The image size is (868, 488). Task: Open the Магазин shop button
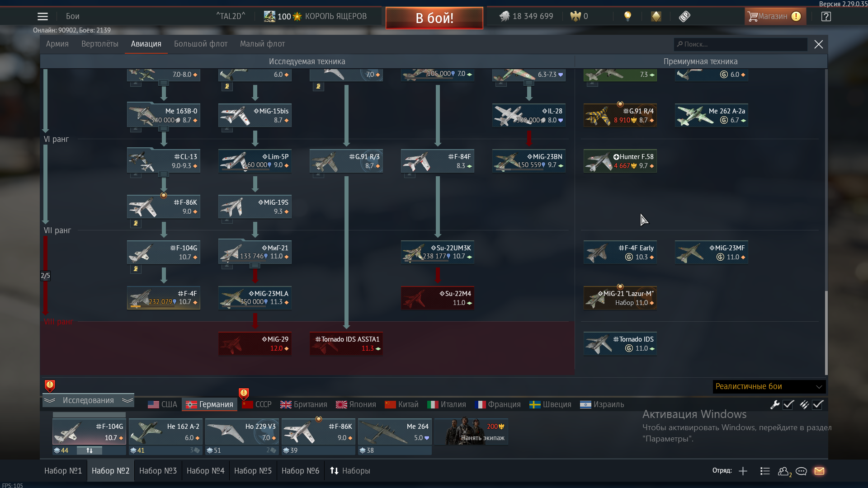[x=775, y=16]
